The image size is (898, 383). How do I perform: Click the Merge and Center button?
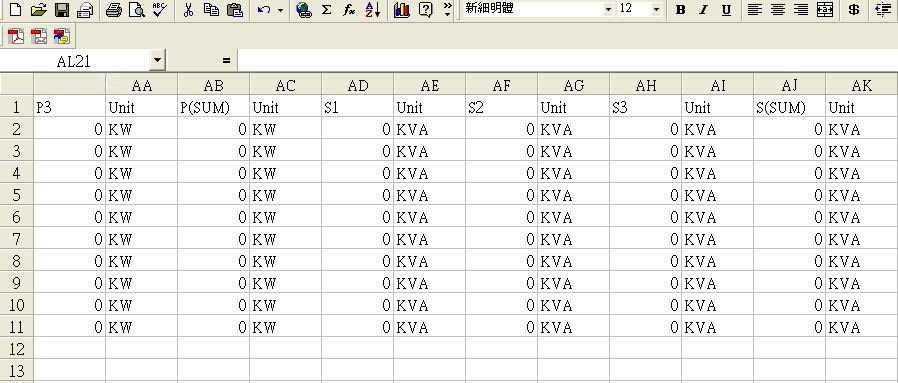pos(825,10)
